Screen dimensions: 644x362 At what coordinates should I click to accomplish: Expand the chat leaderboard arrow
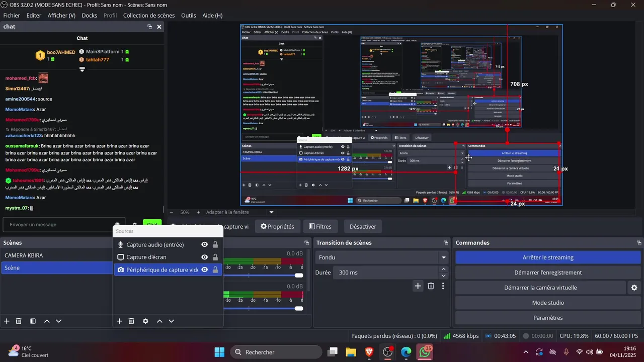click(x=82, y=69)
